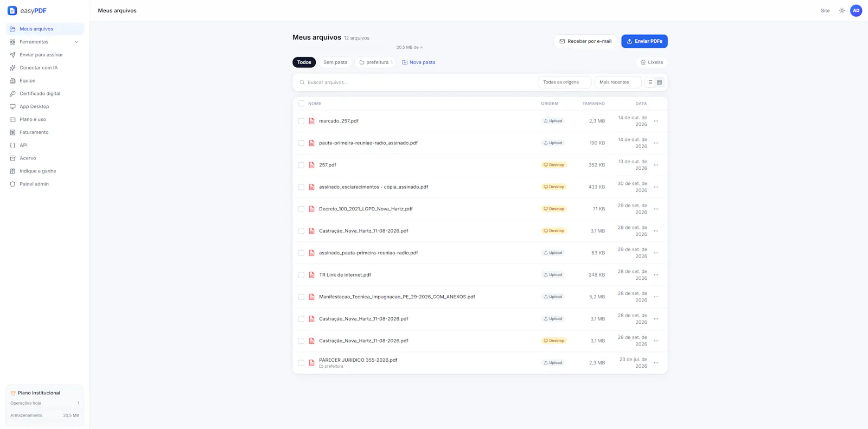Tick checkbox for TR Link de internet.pdf
The width and height of the screenshot is (868, 429).
click(301, 275)
